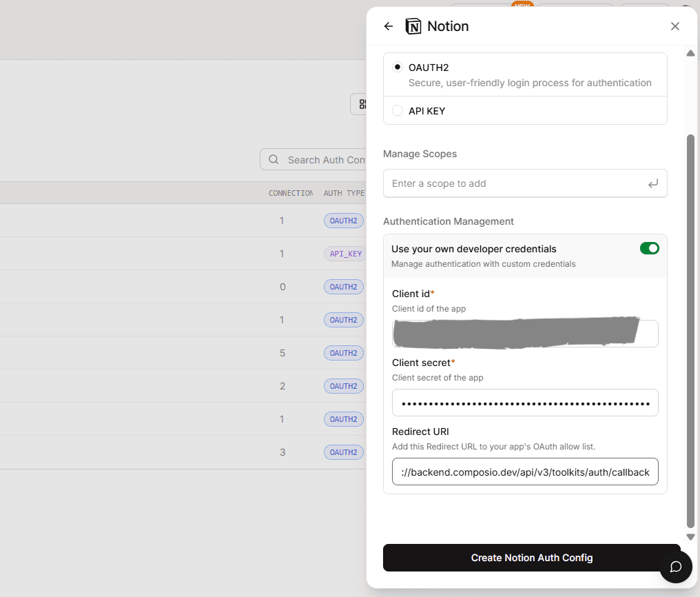Select the API KEY radio option
The height and width of the screenshot is (597, 700).
[398, 110]
